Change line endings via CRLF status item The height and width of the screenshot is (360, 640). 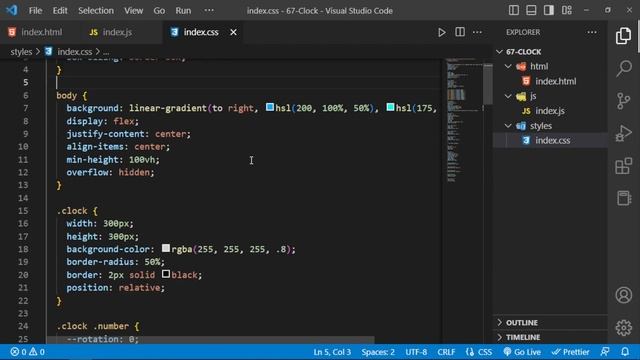[x=446, y=352]
